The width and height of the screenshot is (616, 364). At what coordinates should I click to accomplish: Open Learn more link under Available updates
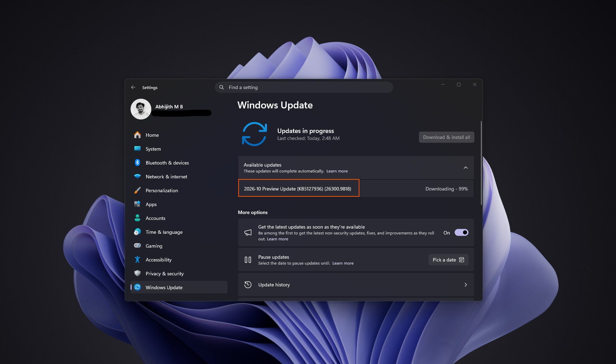pyautogui.click(x=337, y=171)
